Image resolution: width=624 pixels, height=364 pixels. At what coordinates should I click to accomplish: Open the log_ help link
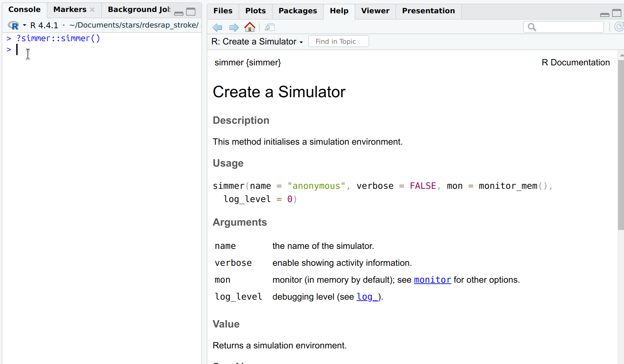coord(367,297)
